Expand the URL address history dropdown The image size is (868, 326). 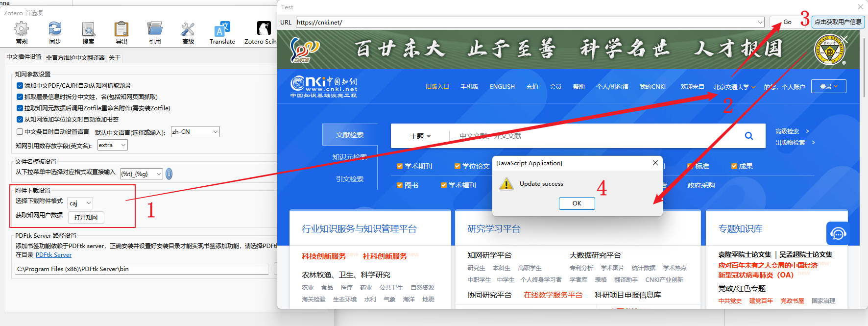coord(760,22)
